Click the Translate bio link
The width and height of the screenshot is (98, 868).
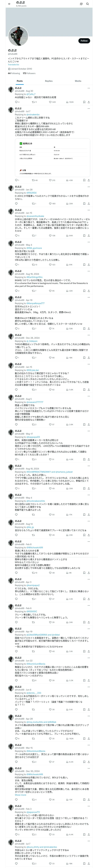point(14,64)
